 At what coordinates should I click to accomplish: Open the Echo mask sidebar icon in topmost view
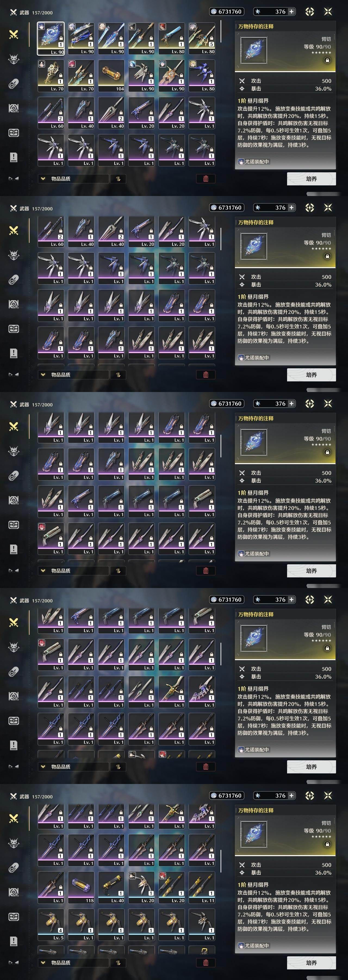click(14, 59)
